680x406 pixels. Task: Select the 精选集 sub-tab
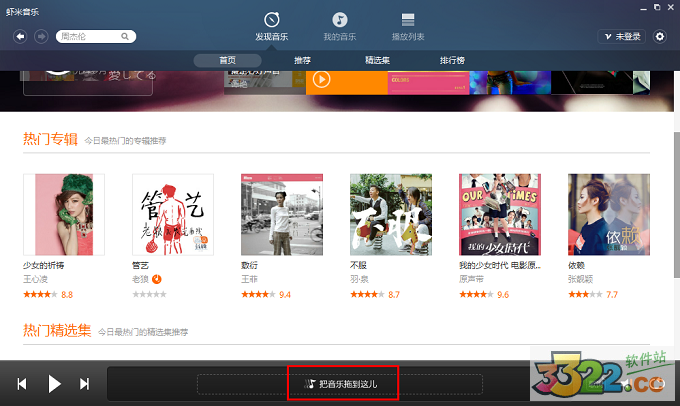pyautogui.click(x=377, y=60)
